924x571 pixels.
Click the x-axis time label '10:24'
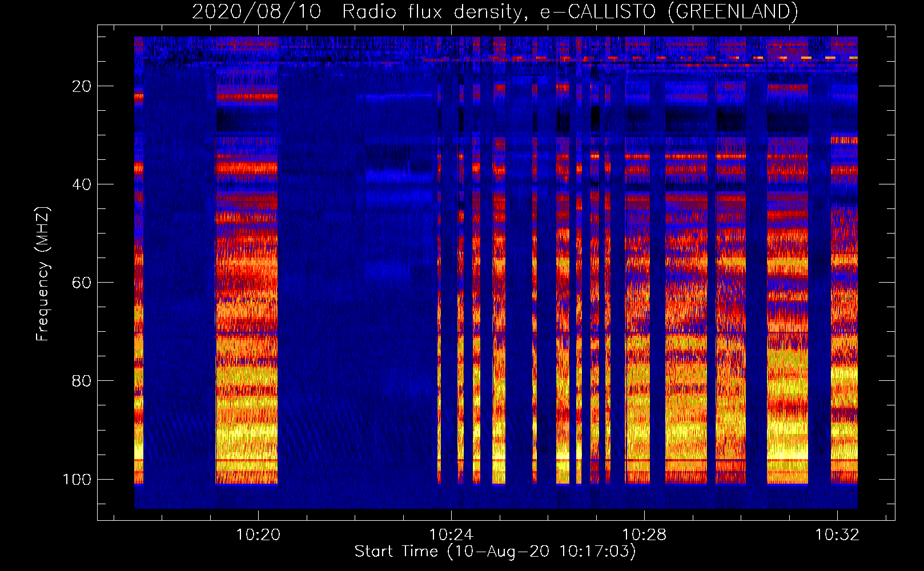point(451,535)
